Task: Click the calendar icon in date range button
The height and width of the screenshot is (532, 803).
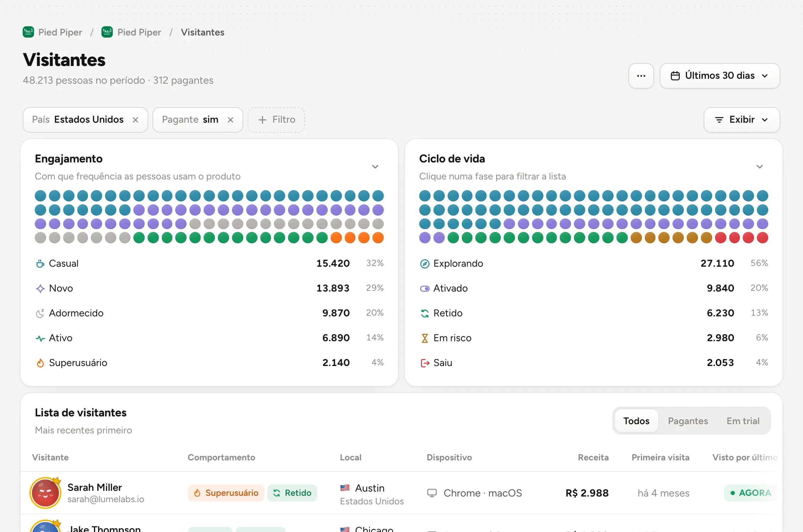Action: 675,76
